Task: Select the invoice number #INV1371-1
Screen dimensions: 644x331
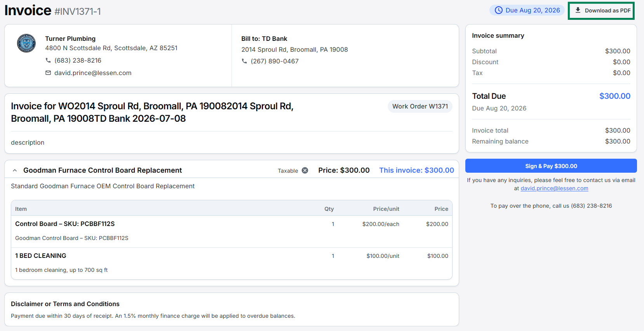Action: pyautogui.click(x=78, y=12)
